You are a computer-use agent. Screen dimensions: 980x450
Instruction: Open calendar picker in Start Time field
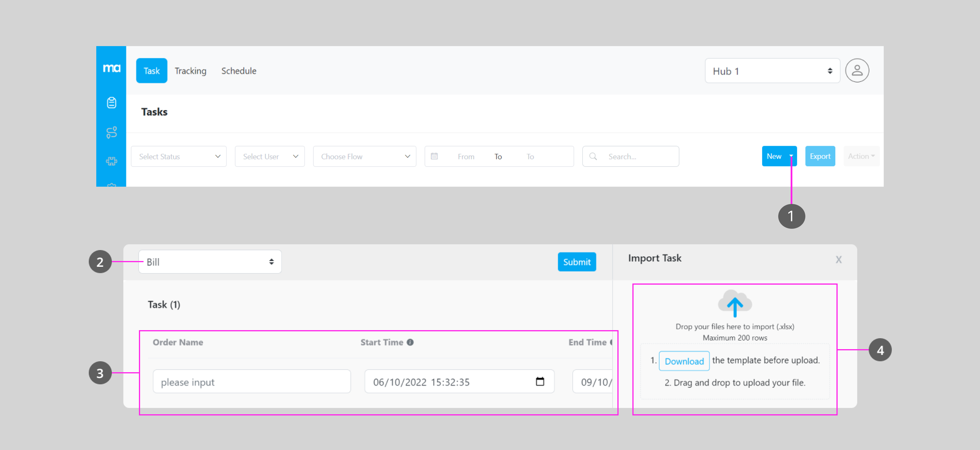540,381
